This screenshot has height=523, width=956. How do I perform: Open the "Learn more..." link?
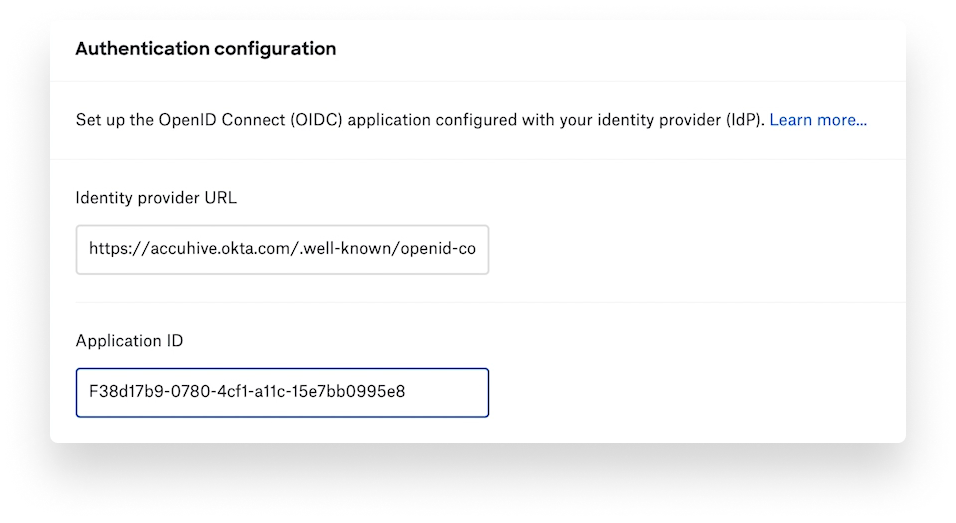tap(817, 120)
